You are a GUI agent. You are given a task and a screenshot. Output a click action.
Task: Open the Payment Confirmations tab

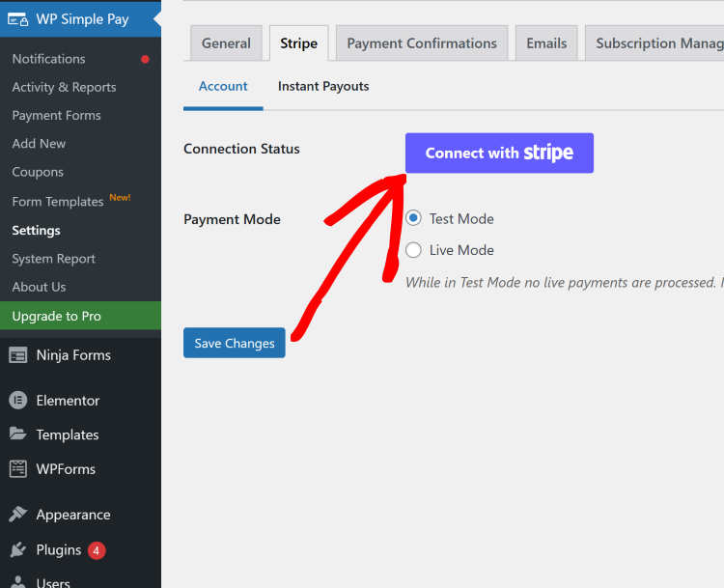[422, 42]
